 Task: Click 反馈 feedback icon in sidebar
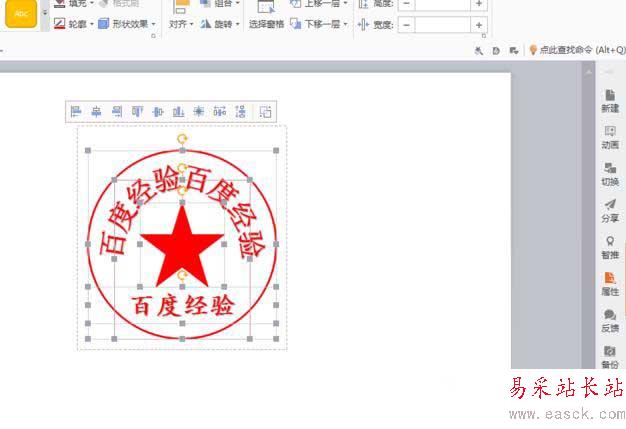pyautogui.click(x=610, y=321)
